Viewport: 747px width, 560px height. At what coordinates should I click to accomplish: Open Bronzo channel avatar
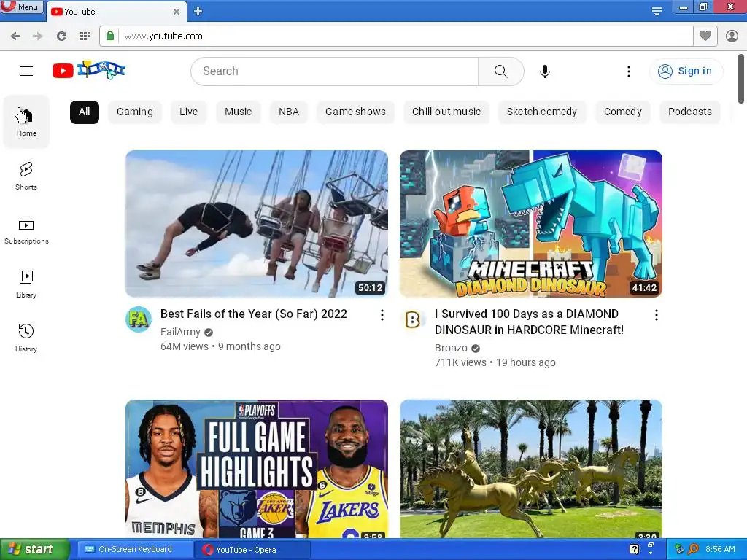[x=413, y=319]
